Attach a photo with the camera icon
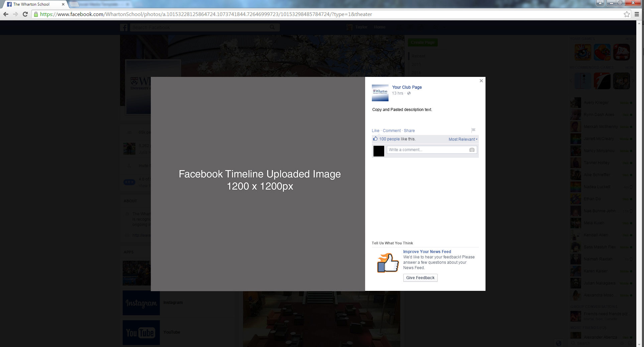 [x=472, y=150]
